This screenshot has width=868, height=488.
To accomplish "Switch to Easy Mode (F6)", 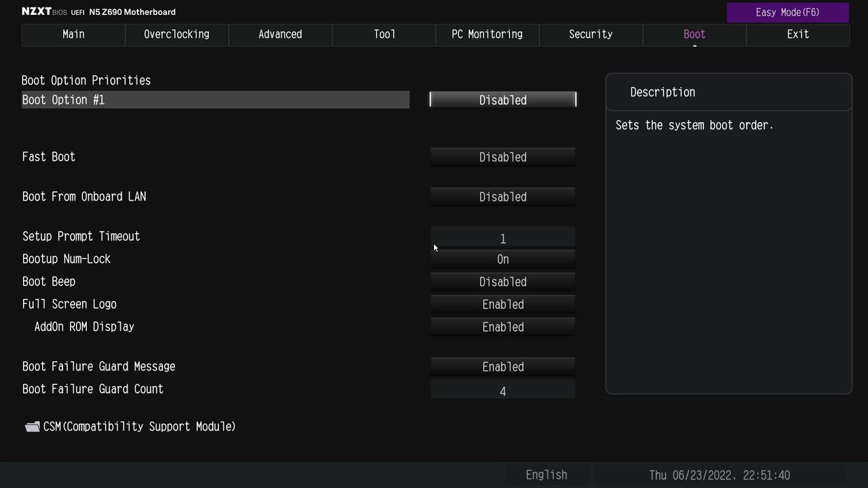I will pos(788,12).
